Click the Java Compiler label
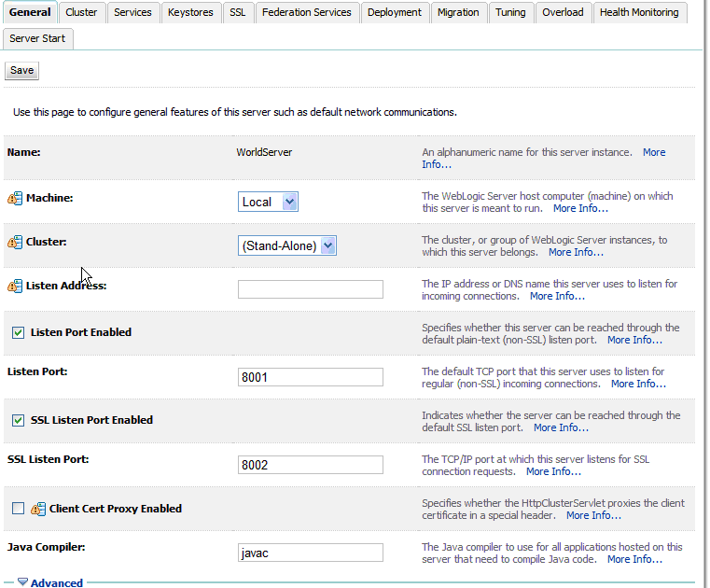Viewport: 710px width, 588px height. click(47, 547)
